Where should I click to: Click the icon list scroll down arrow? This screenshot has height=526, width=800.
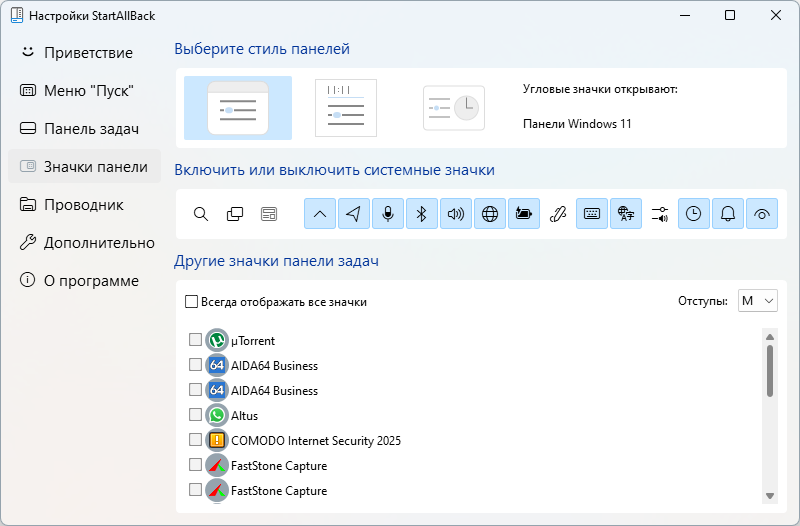click(770, 495)
